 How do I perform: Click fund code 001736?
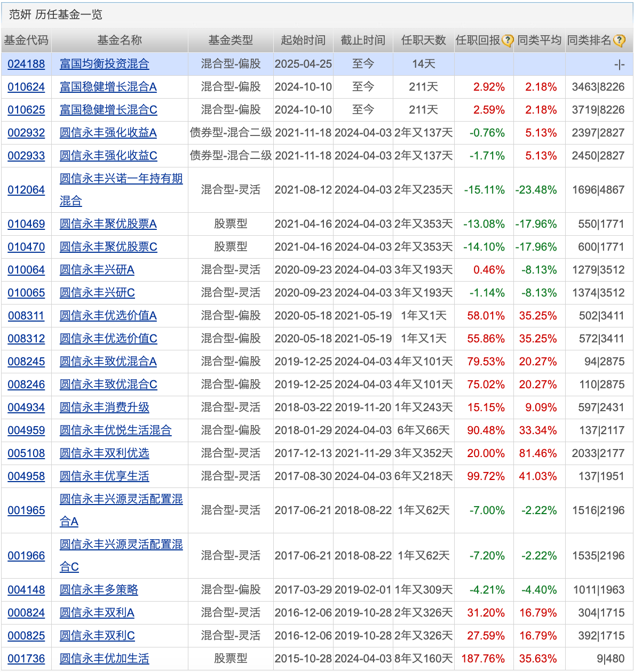pos(26,659)
